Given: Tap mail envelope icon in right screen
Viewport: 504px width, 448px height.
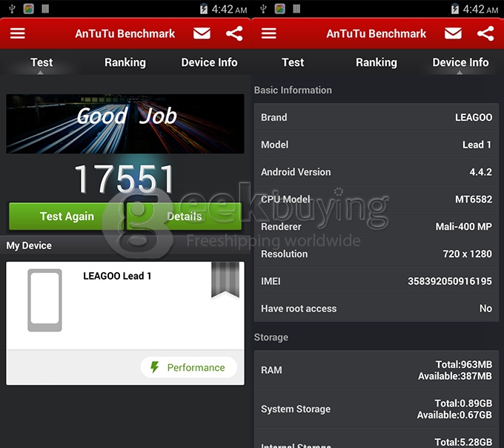Looking at the screenshot, I should 453,33.
